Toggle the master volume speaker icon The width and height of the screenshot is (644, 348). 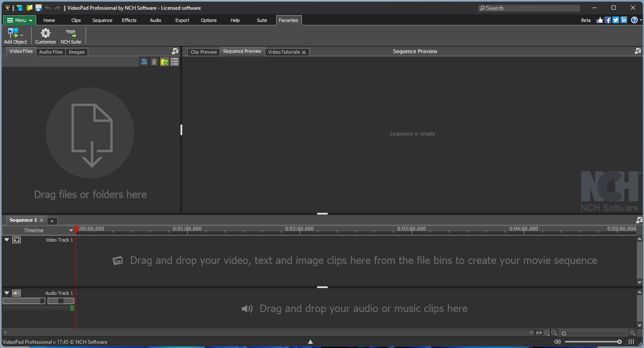(x=557, y=342)
